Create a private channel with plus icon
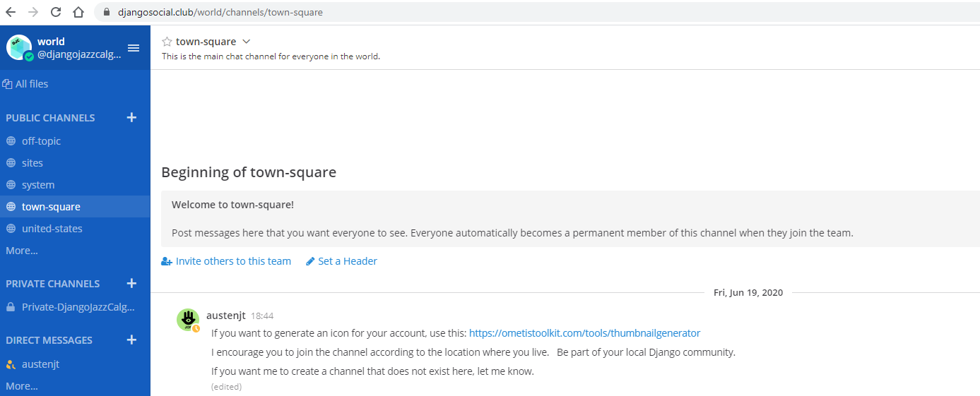 [131, 284]
